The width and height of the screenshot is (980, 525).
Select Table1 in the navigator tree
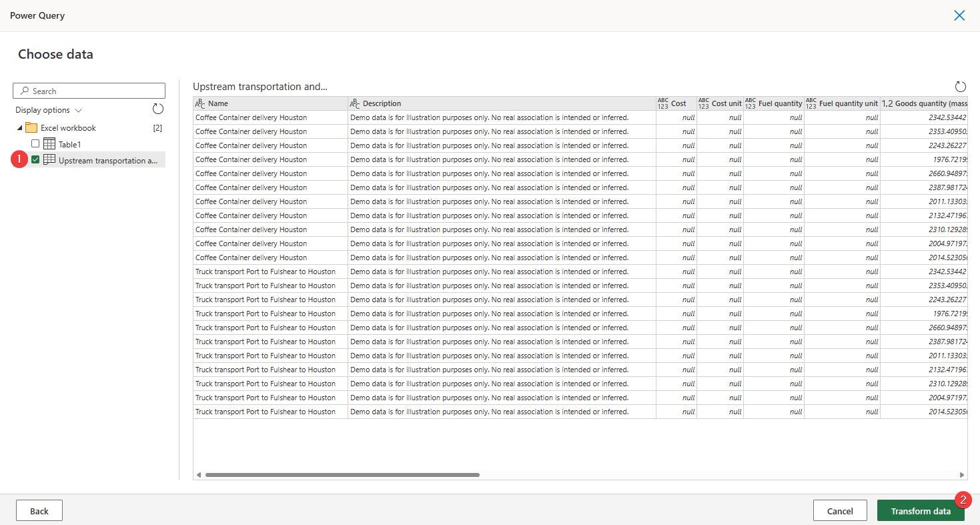[x=69, y=144]
